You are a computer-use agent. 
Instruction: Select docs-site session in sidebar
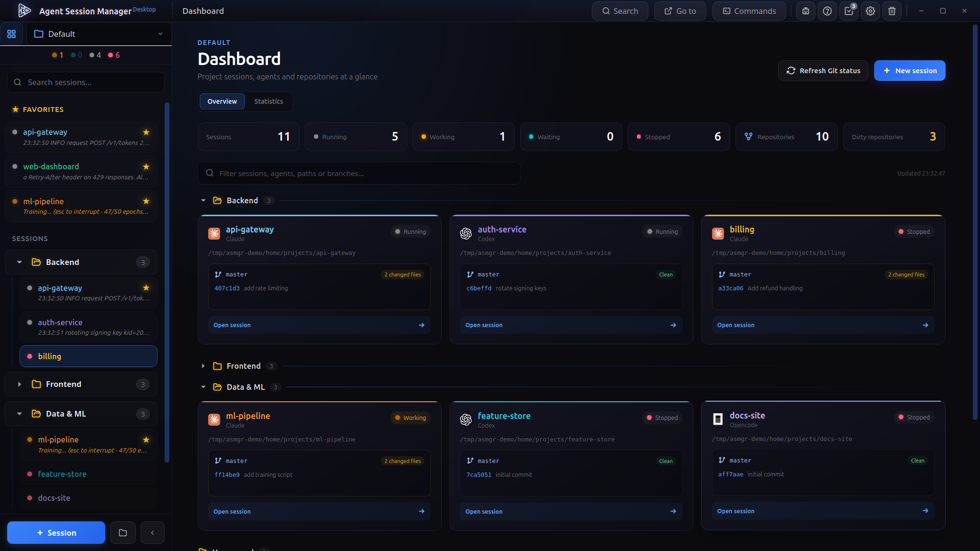coord(89,498)
